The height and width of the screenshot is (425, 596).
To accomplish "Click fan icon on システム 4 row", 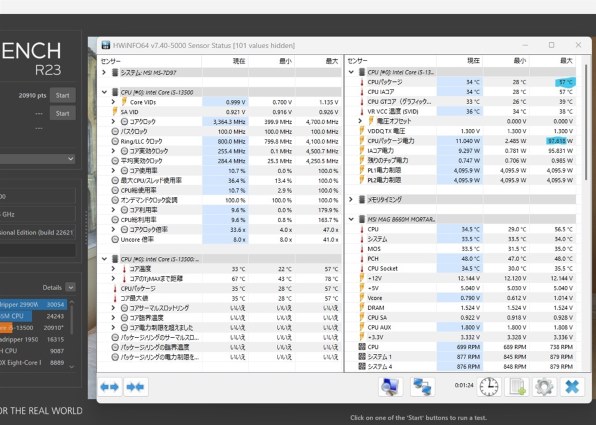I will coord(362,367).
